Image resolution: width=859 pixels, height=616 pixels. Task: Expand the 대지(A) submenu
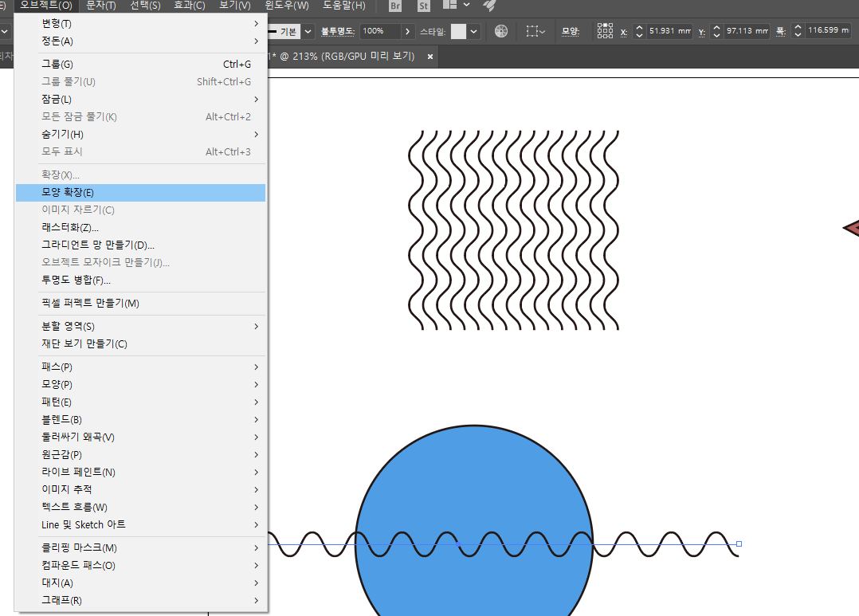pos(141,583)
